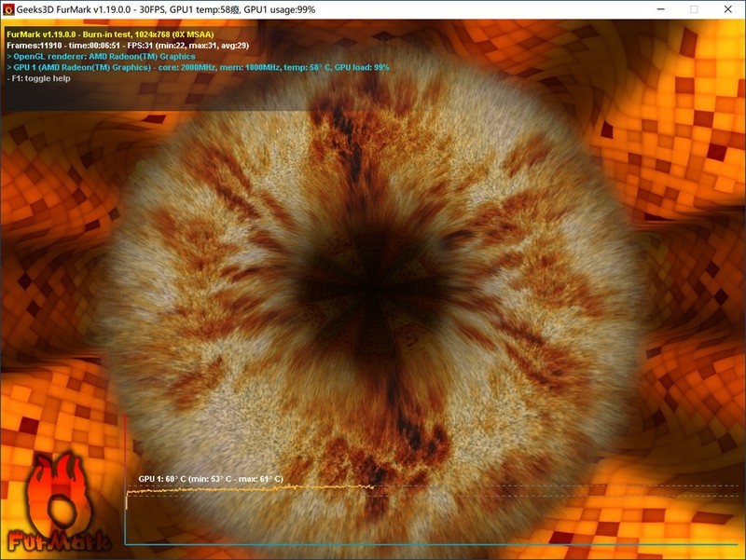Image resolution: width=746 pixels, height=560 pixels.
Task: Select the "GPU load: 99%" status text
Action: [x=360, y=67]
